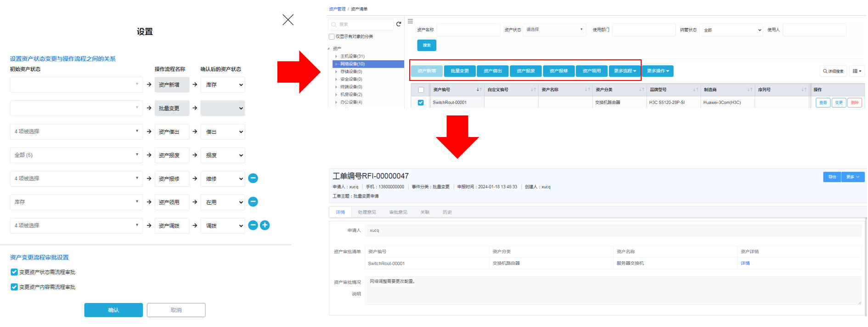
Task: Sort by 资产编号 column sort icon
Action: tap(479, 90)
